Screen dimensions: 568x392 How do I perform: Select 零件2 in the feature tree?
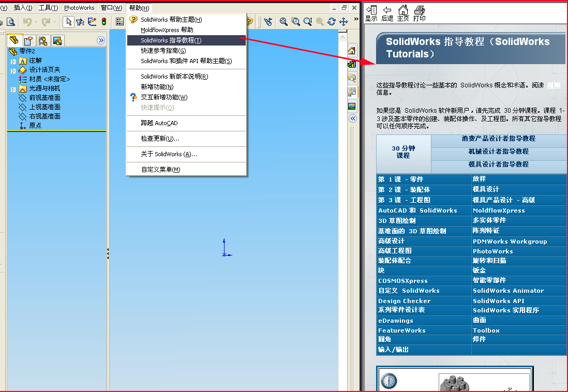(x=22, y=51)
